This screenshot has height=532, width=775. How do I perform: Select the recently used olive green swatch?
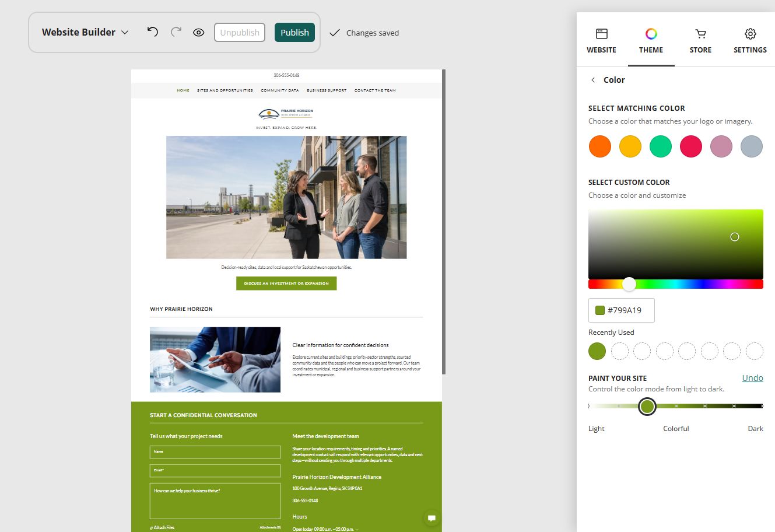597,351
